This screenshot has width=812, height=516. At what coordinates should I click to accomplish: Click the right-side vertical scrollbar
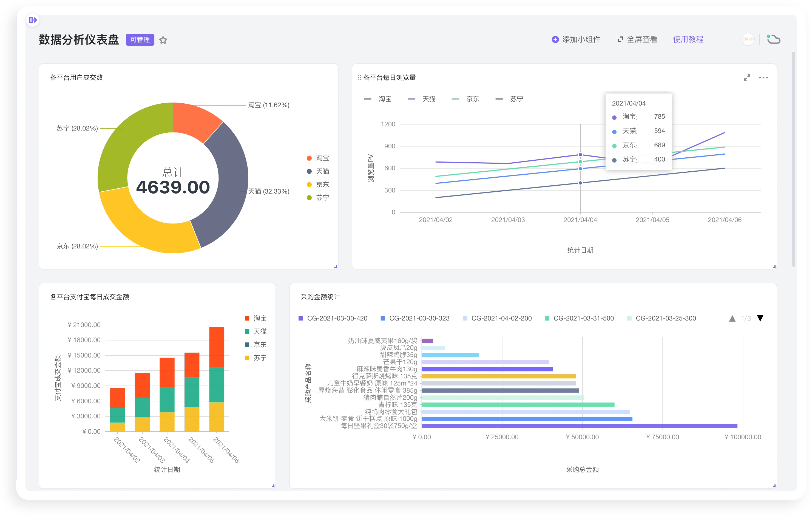(x=793, y=158)
